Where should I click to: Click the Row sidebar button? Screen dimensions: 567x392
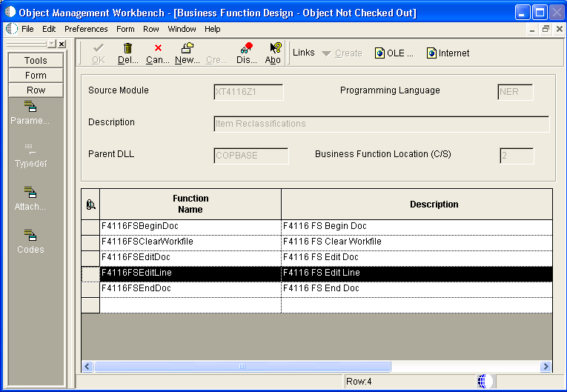36,90
